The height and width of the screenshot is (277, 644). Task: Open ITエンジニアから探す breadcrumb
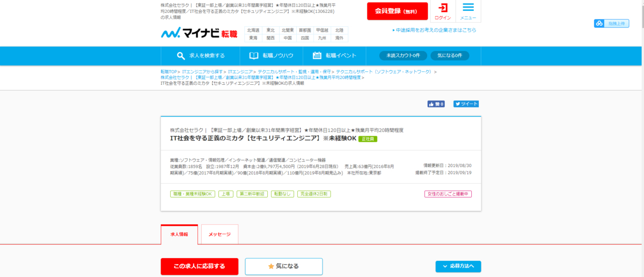coord(203,71)
